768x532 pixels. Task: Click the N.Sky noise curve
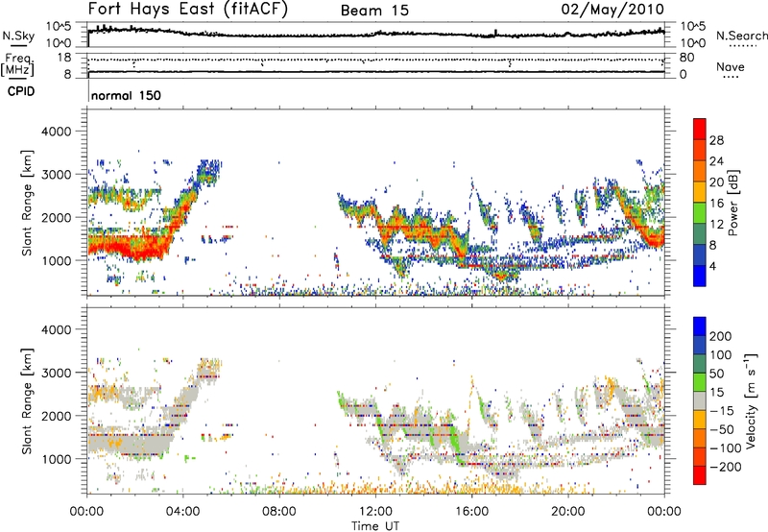pyautogui.click(x=375, y=34)
